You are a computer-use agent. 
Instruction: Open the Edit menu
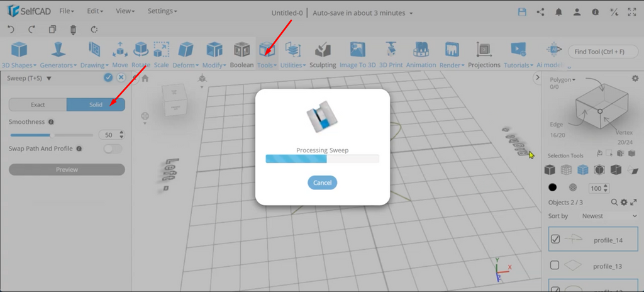coord(96,11)
